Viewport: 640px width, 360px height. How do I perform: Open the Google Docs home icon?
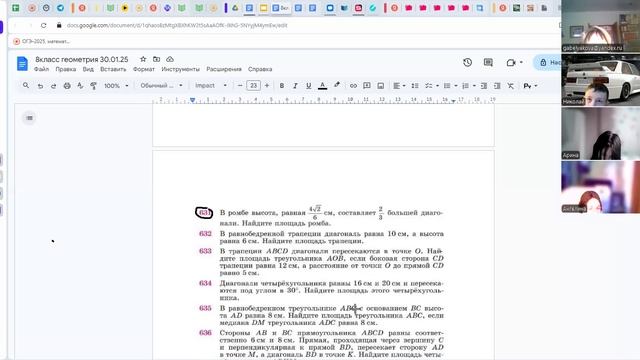pos(22,64)
